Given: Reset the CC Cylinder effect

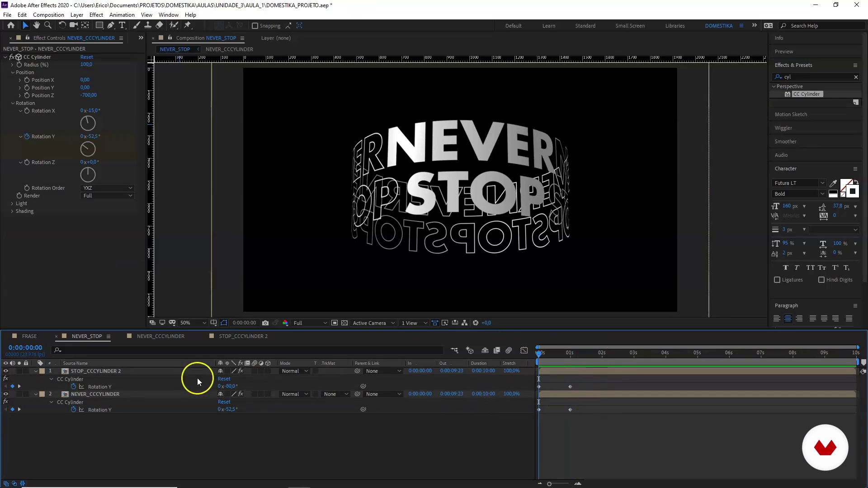Looking at the screenshot, I should [x=86, y=57].
